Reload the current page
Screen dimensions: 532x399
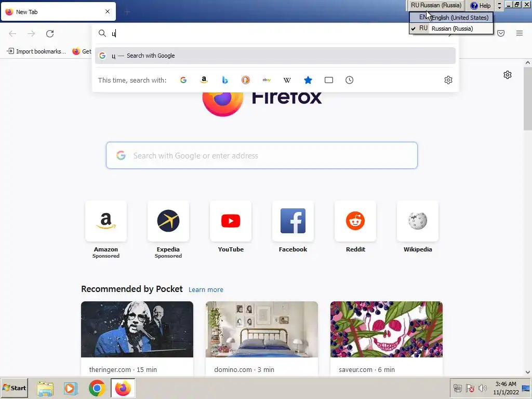coord(50,33)
